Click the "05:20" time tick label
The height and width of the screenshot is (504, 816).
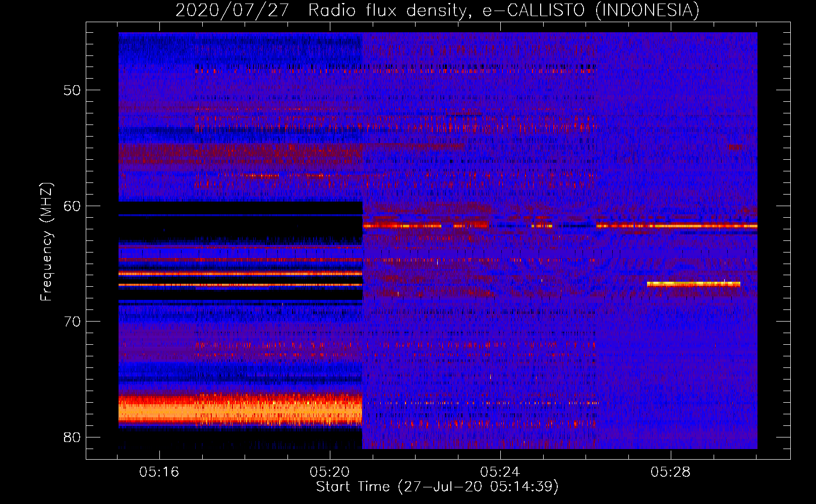tap(330, 472)
